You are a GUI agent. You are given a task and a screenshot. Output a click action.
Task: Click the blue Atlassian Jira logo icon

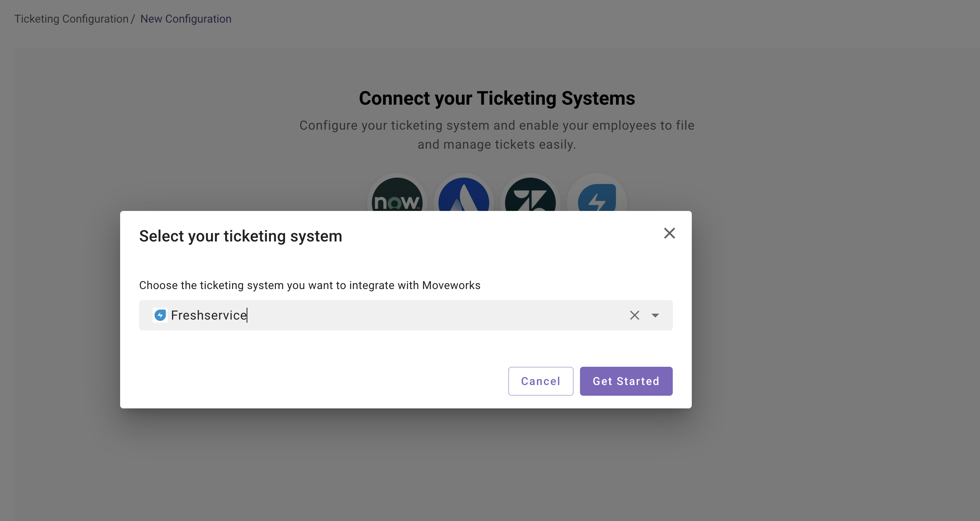pyautogui.click(x=463, y=196)
